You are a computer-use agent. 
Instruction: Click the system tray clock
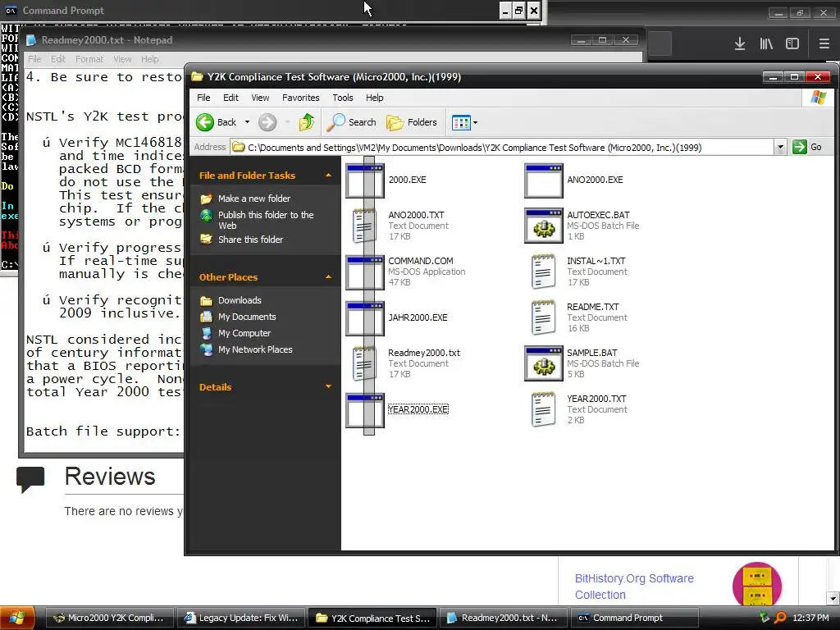810,618
